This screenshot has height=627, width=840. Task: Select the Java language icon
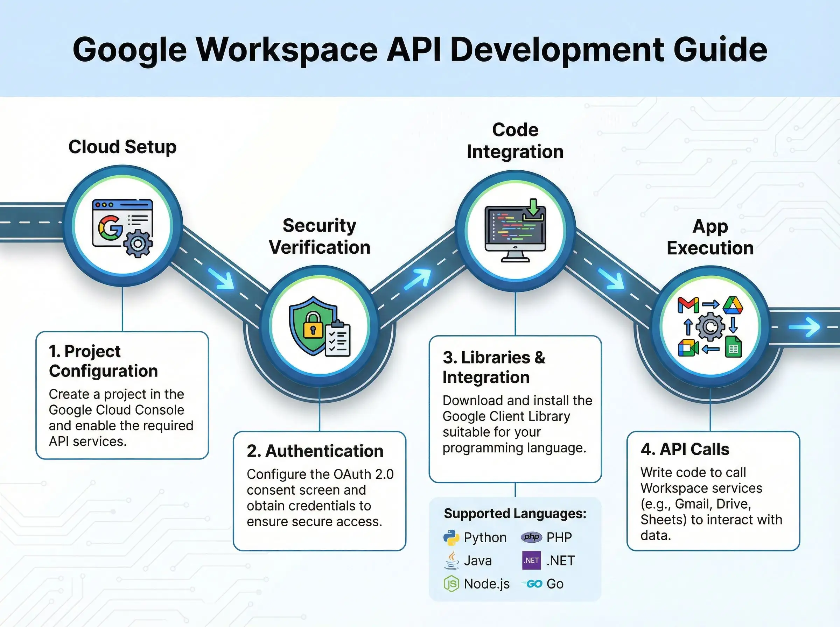point(451,560)
